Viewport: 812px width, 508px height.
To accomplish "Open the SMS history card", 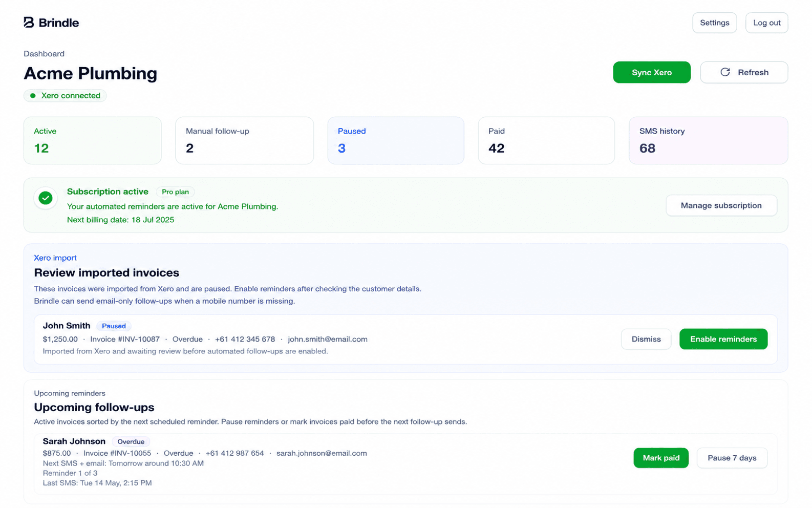I will point(708,140).
